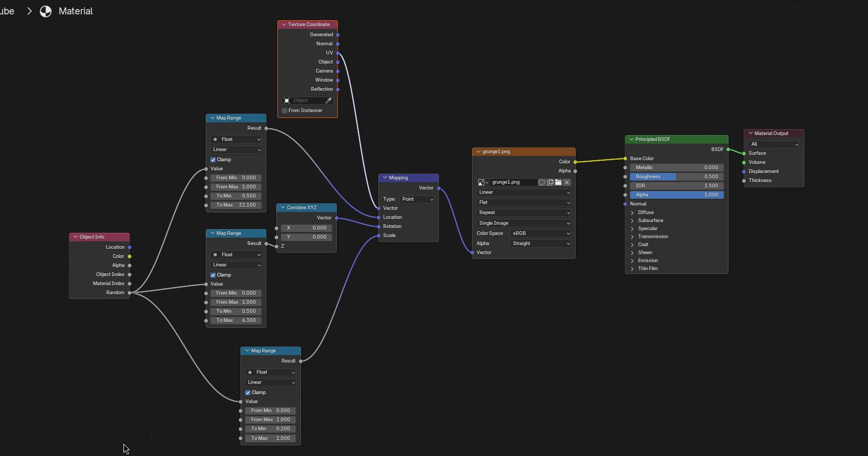Enable the From Instancer checkbox

[285, 111]
